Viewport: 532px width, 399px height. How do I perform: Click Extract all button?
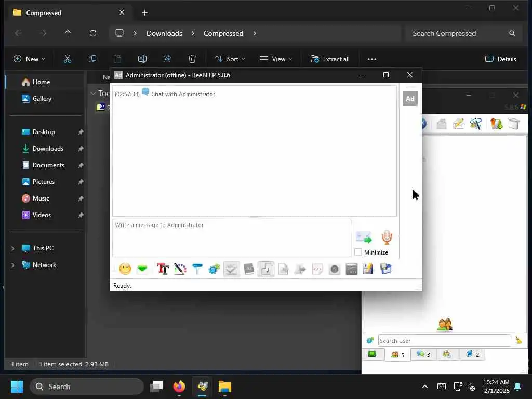[x=330, y=59]
